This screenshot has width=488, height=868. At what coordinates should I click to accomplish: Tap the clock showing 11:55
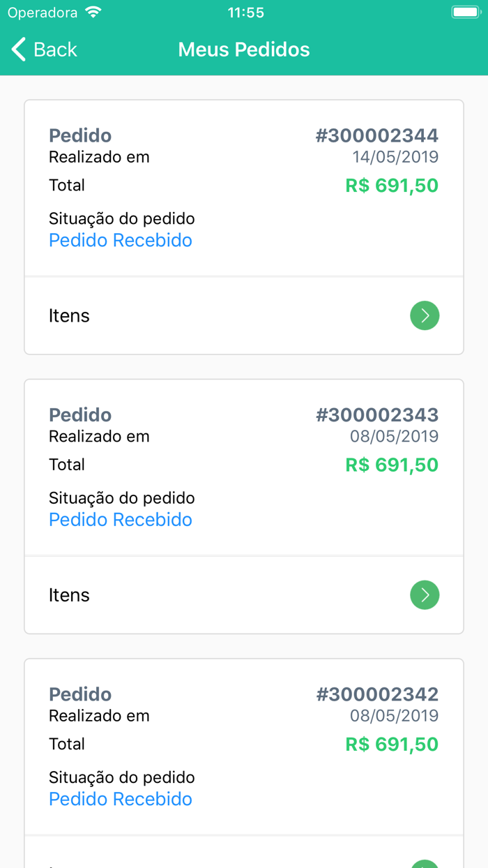pyautogui.click(x=245, y=13)
